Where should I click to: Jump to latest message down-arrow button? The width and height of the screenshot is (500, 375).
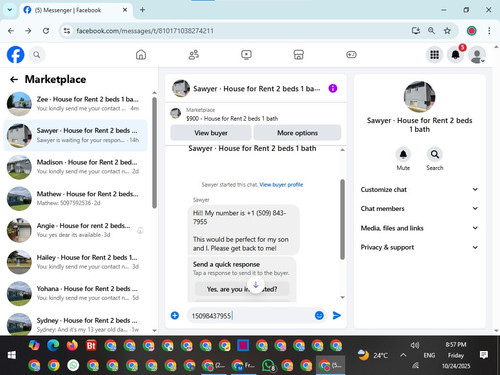256,285
